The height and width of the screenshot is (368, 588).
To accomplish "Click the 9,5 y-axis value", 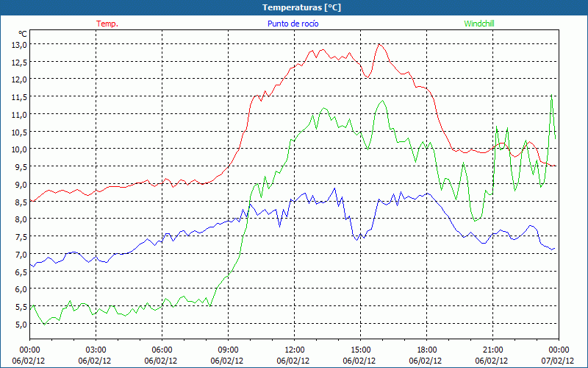I will click(x=21, y=167).
